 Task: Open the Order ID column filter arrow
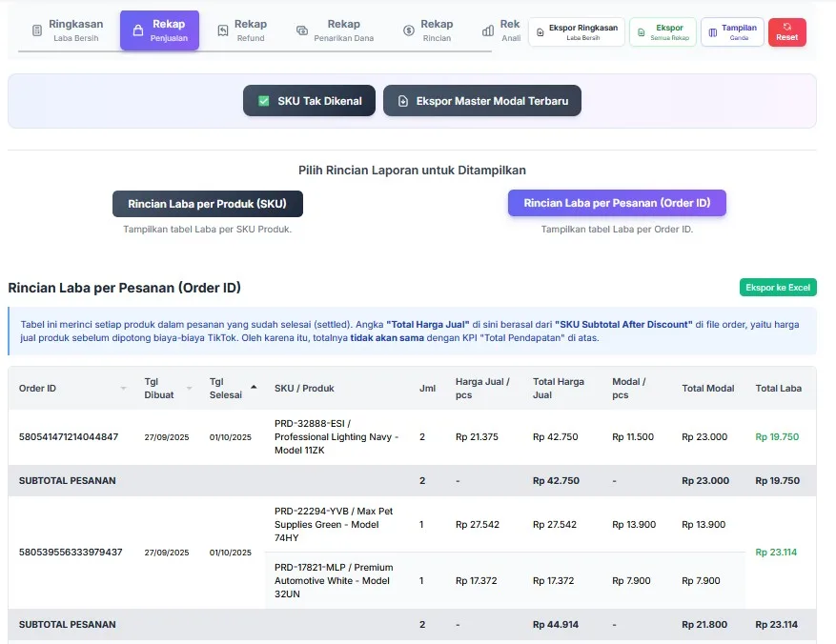(123, 389)
